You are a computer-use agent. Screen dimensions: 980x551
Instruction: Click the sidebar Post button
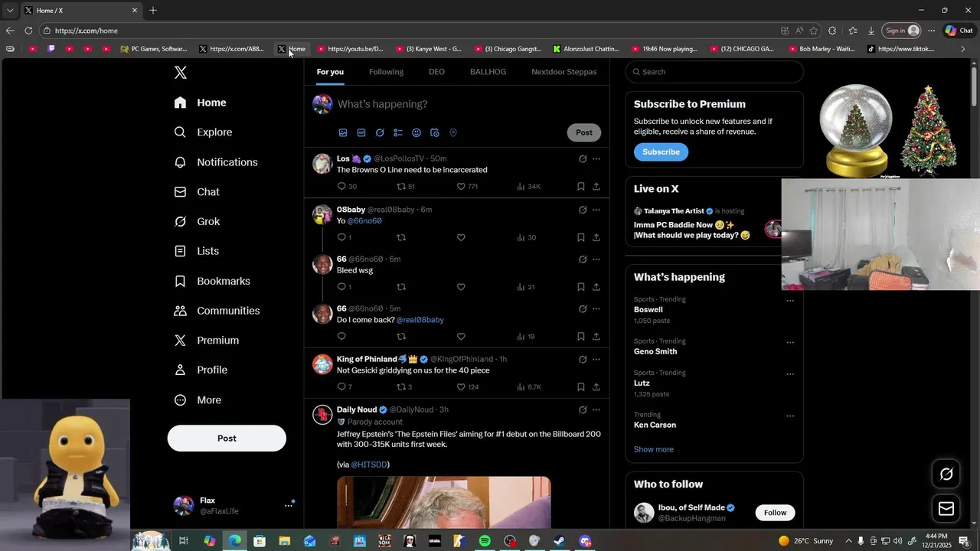pyautogui.click(x=227, y=439)
